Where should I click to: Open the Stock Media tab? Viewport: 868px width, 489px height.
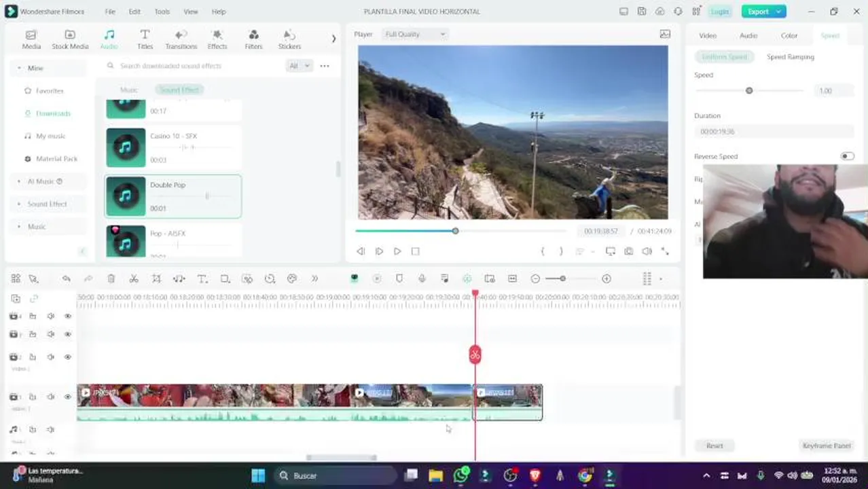pos(70,39)
